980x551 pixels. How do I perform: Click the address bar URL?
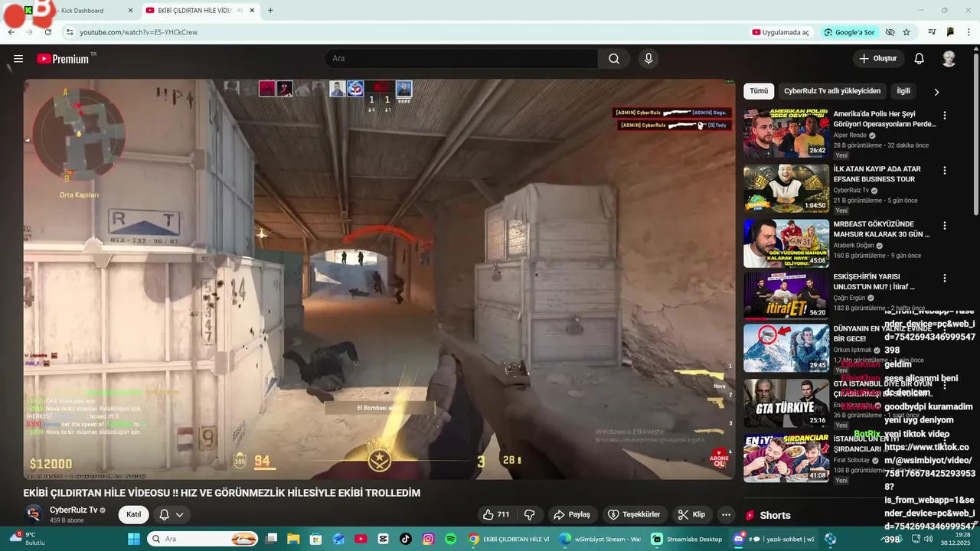[139, 32]
